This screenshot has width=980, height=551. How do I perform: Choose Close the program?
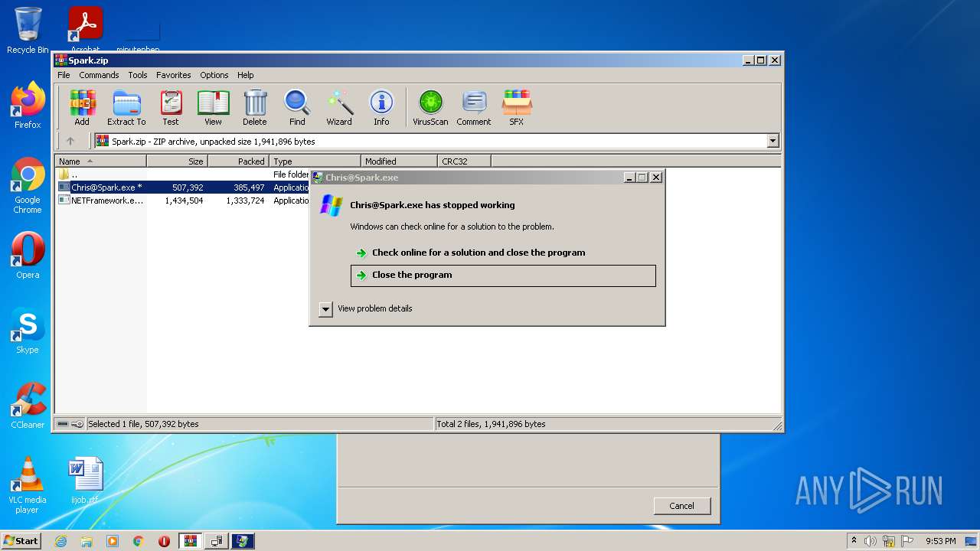click(x=503, y=275)
